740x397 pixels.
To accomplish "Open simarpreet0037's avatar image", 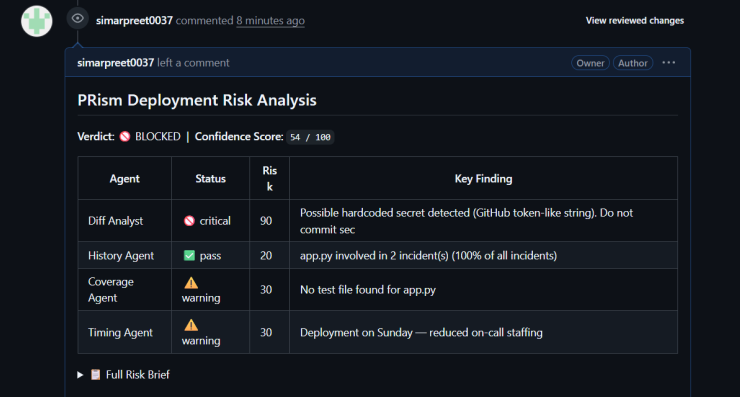I will (x=37, y=21).
